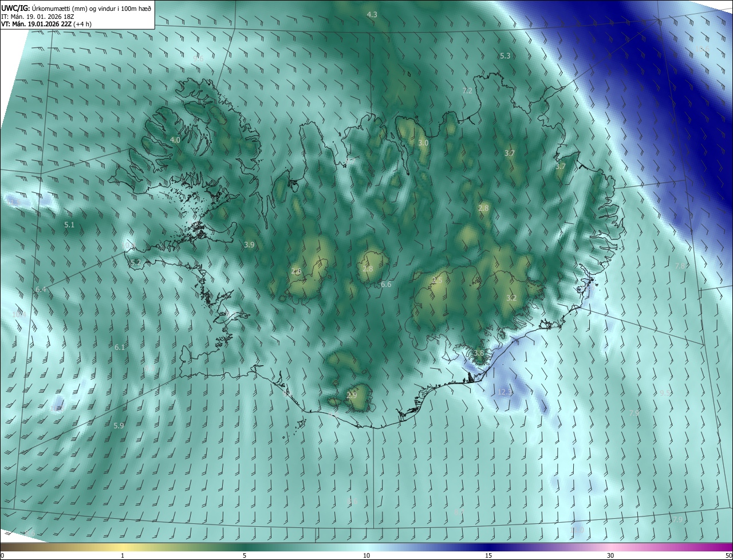This screenshot has height=560, width=733.
Task: Click the 50 tick on the color scale
Action: pos(728,556)
